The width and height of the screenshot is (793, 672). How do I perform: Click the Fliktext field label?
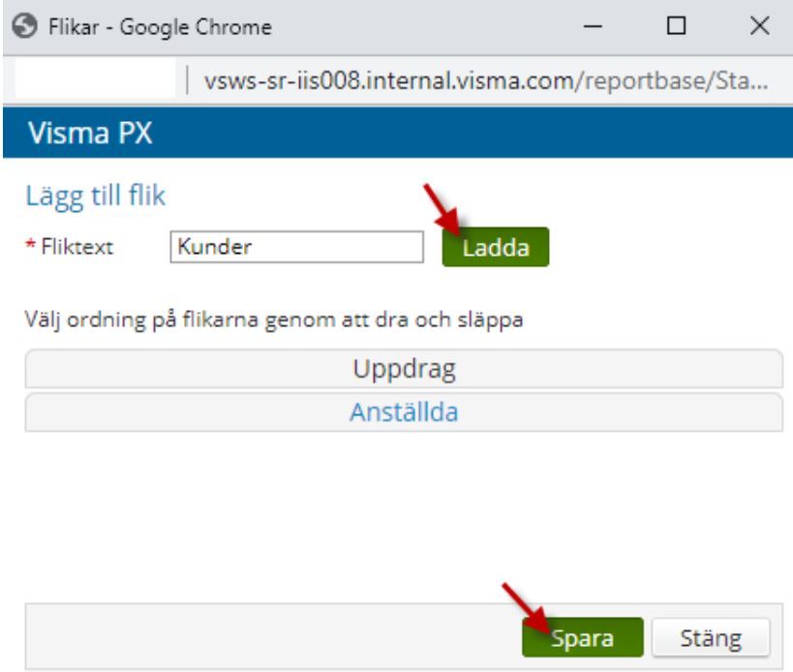tap(82, 247)
